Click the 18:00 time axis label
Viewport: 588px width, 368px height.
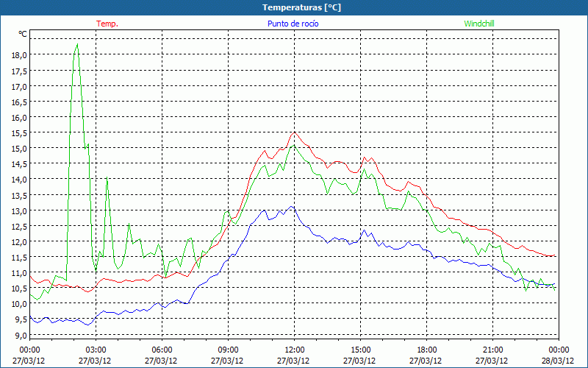pos(427,350)
